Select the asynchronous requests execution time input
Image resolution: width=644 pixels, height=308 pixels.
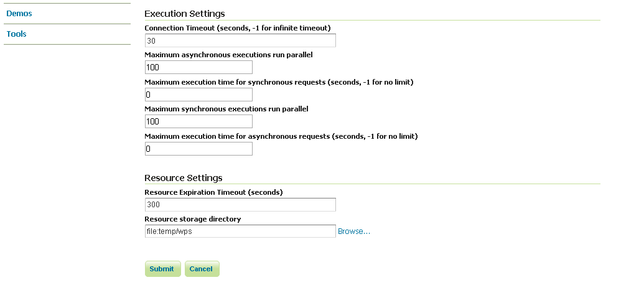(198, 149)
